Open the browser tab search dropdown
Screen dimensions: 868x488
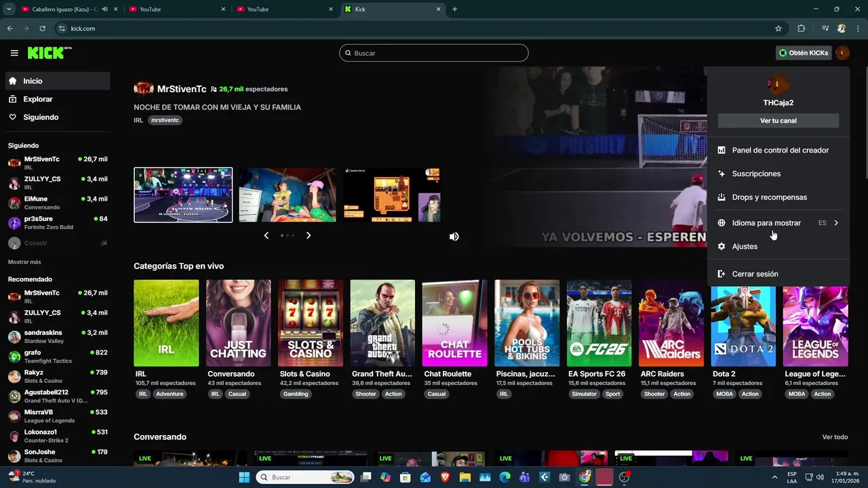click(9, 9)
